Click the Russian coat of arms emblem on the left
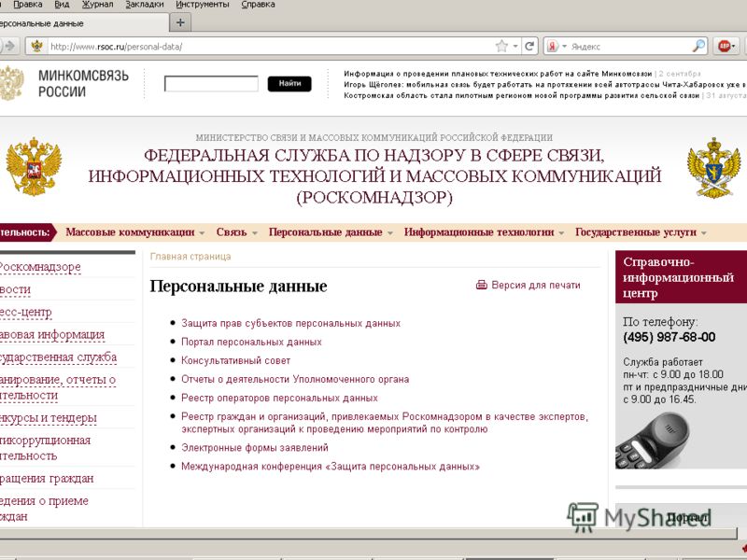Viewport: 747px width, 560px height. point(34,167)
